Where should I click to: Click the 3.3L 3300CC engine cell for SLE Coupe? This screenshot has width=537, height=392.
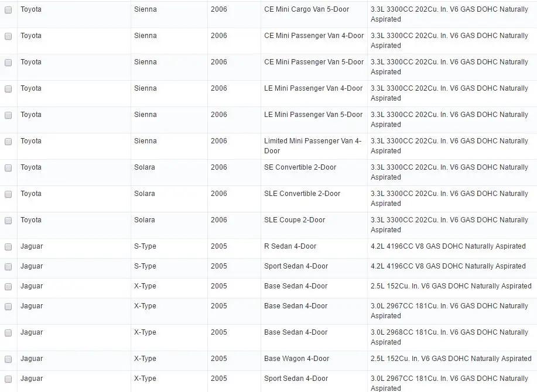coord(452,225)
